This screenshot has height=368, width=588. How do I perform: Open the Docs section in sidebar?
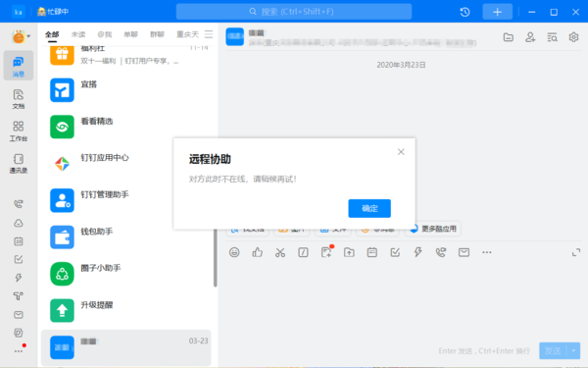19,99
